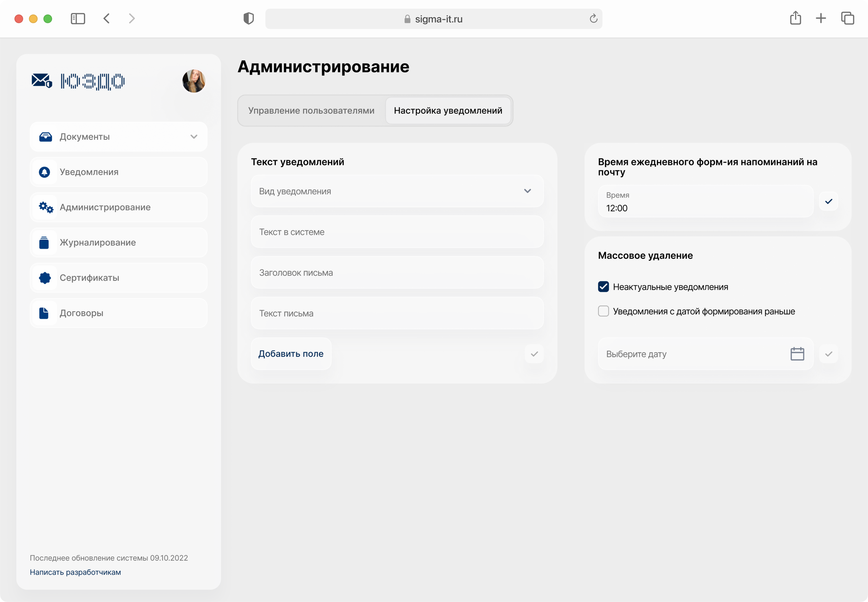
Task: Click the Договоры document icon
Action: 44,313
